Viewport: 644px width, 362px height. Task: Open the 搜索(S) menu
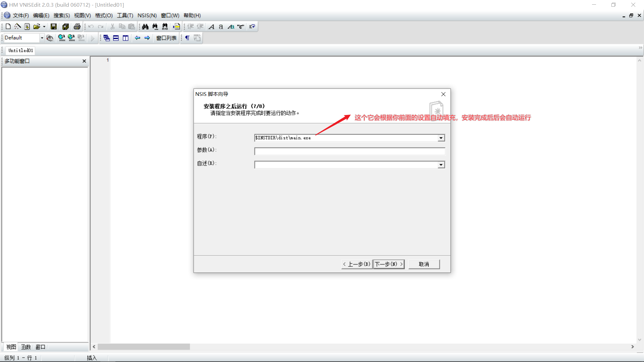coord(62,15)
